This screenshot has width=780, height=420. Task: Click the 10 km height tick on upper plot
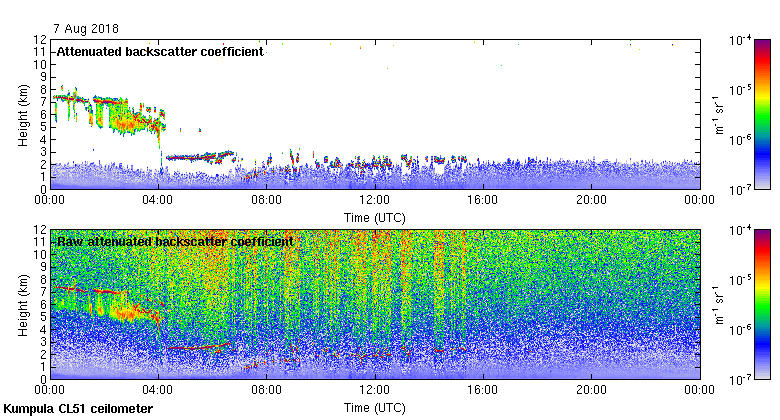click(x=40, y=65)
